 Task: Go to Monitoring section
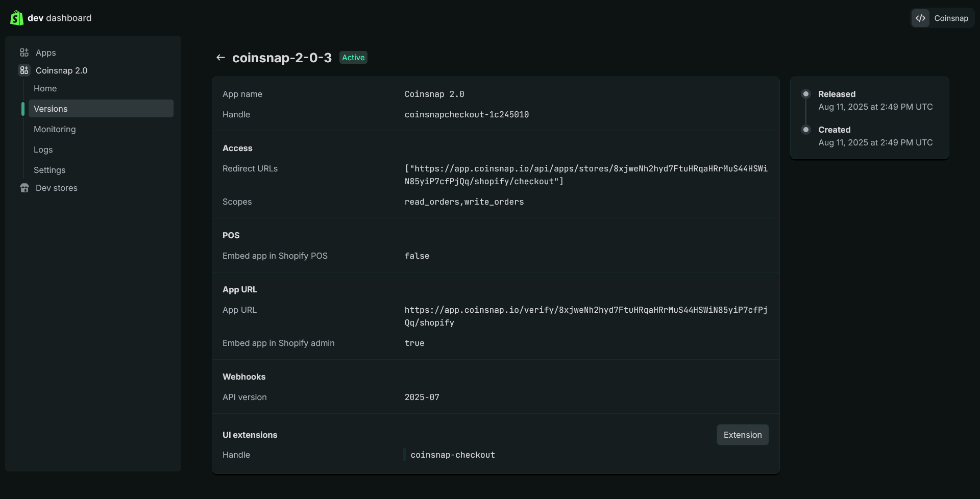(55, 129)
